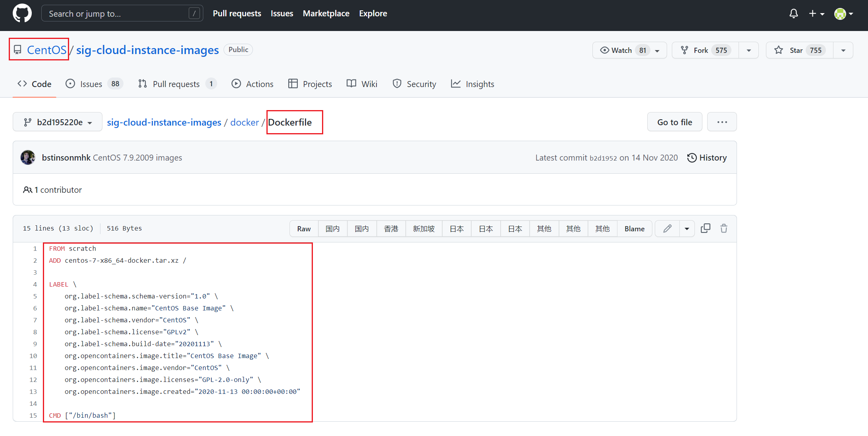Image resolution: width=868 pixels, height=436 pixels.
Task: Expand the Watch options dropdown arrow
Action: coord(658,50)
